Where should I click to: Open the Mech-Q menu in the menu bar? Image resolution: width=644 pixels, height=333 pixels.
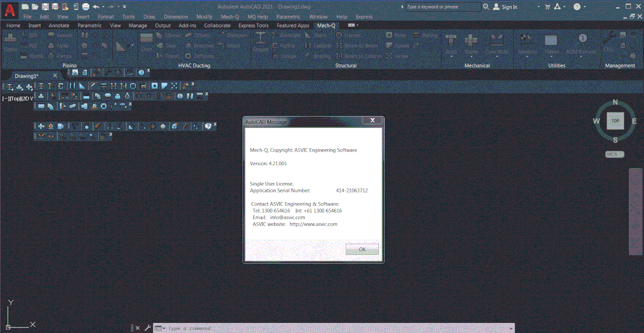[230, 17]
